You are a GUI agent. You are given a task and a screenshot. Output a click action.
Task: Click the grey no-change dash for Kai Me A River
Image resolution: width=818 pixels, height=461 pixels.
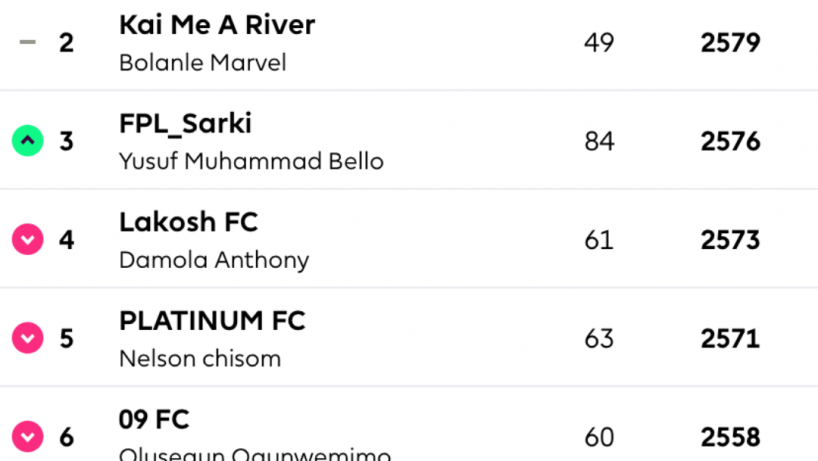[28, 42]
